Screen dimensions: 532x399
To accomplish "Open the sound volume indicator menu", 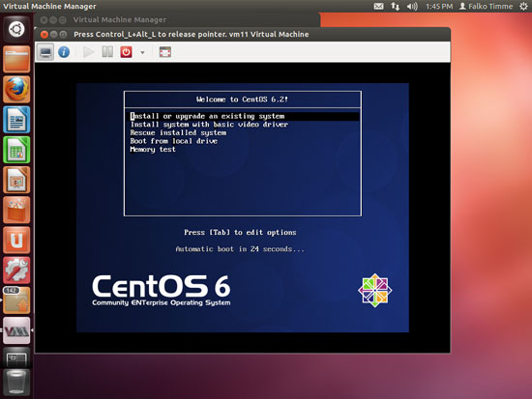I will click(x=412, y=7).
